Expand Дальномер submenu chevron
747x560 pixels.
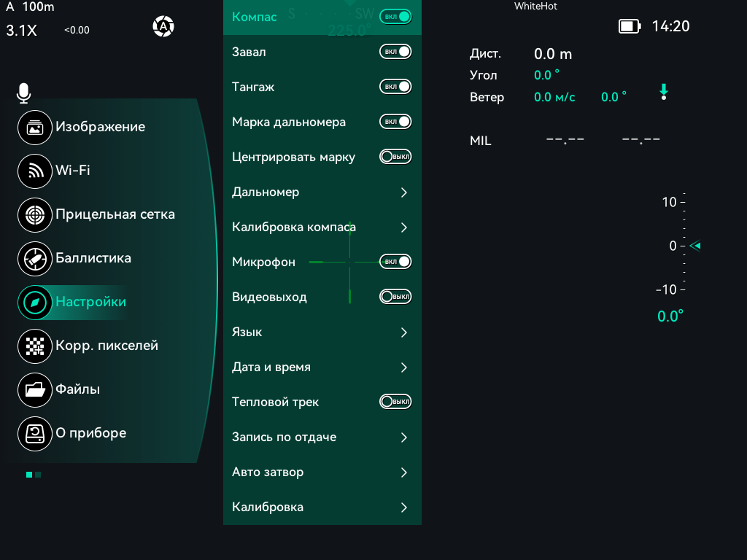[x=404, y=192]
